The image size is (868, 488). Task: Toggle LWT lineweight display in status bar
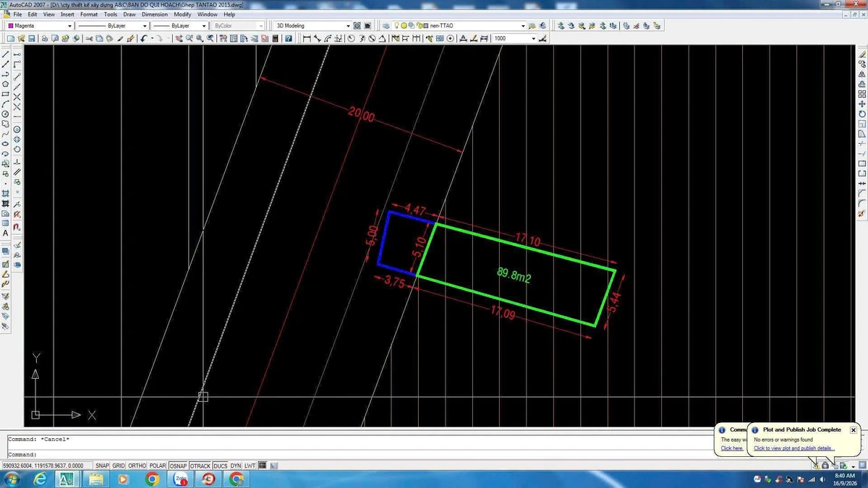(x=250, y=466)
